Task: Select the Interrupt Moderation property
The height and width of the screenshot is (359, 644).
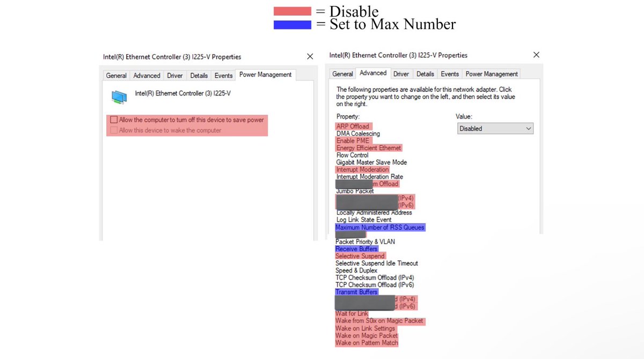Action: pos(362,170)
